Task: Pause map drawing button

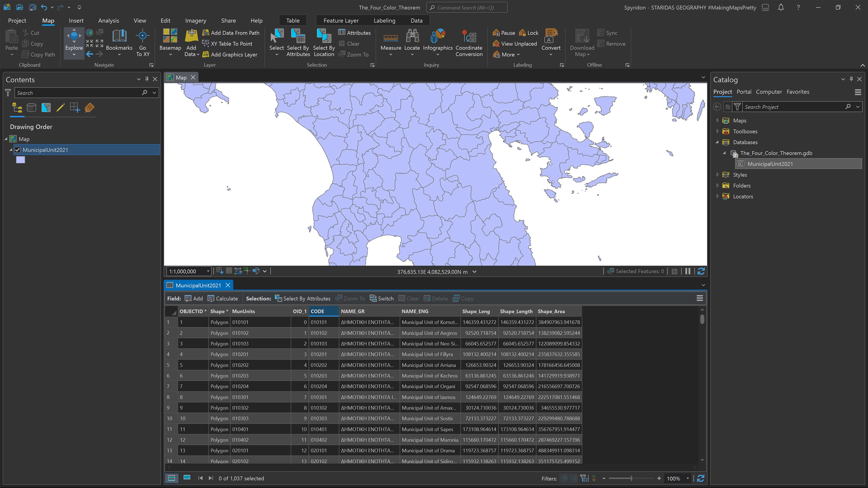Action: (687, 271)
